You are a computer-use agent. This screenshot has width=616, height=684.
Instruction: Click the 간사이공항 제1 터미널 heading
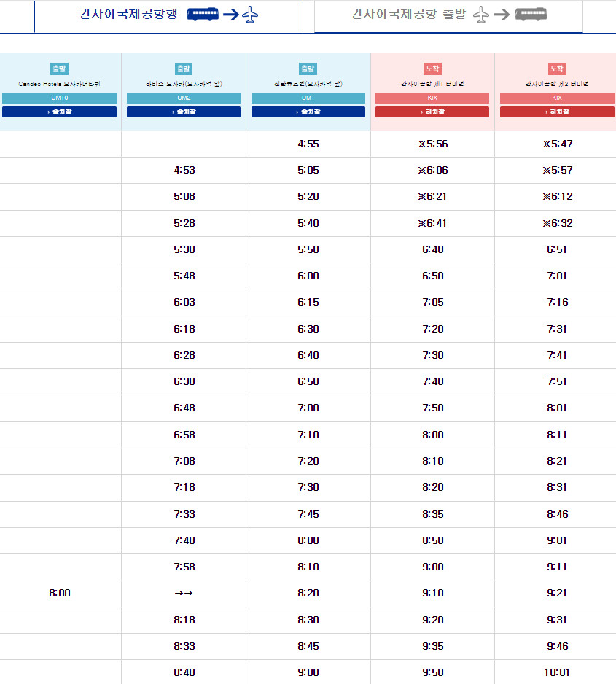pos(432,84)
